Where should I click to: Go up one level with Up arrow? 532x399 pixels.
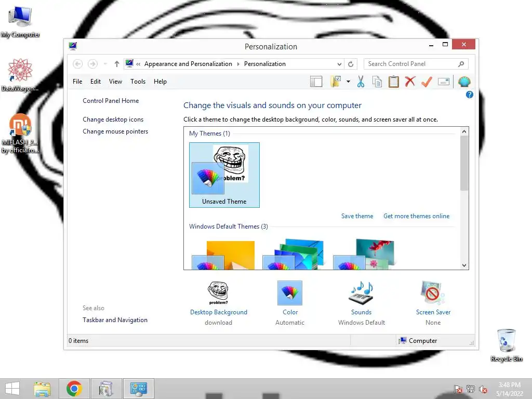point(117,64)
